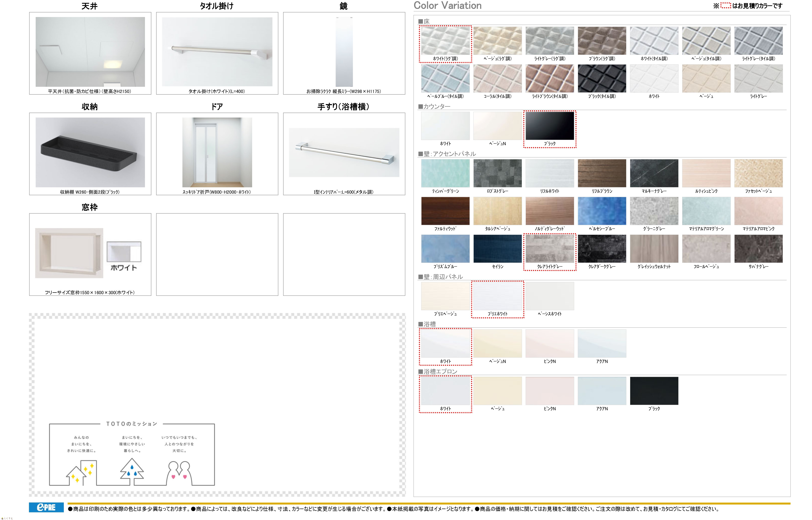
Task: Open the black storage shelf image
Action: click(x=90, y=152)
